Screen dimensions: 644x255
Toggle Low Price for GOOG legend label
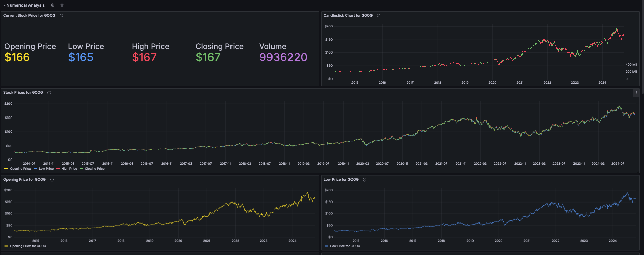click(345, 246)
